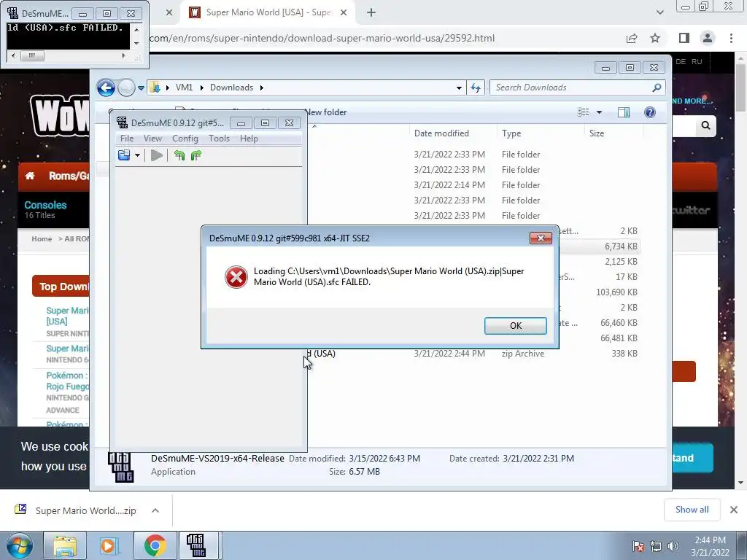
Task: Click the Explorer change view icon
Action: pyautogui.click(x=584, y=112)
